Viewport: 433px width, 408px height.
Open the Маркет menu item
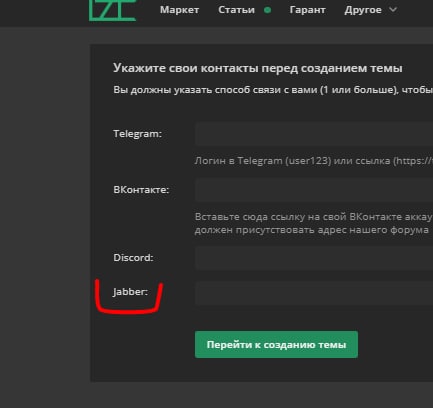[x=179, y=10]
